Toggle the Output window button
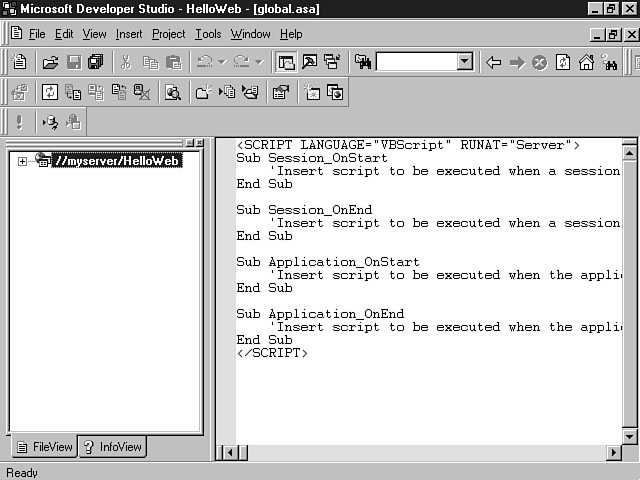The image size is (640, 480). coord(309,62)
